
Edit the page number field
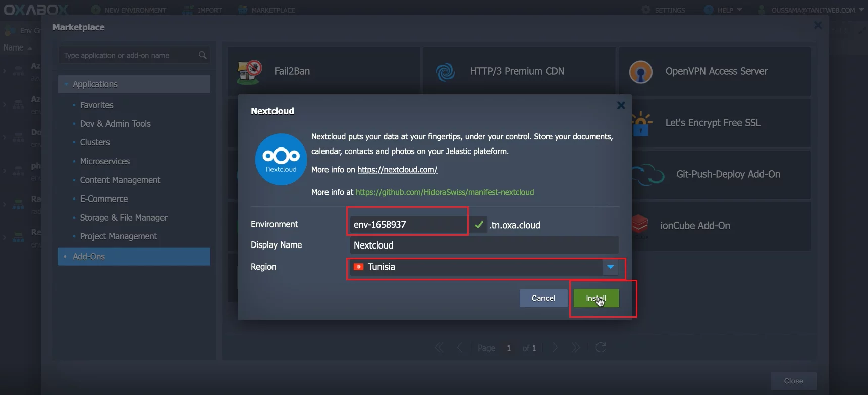[x=509, y=348]
